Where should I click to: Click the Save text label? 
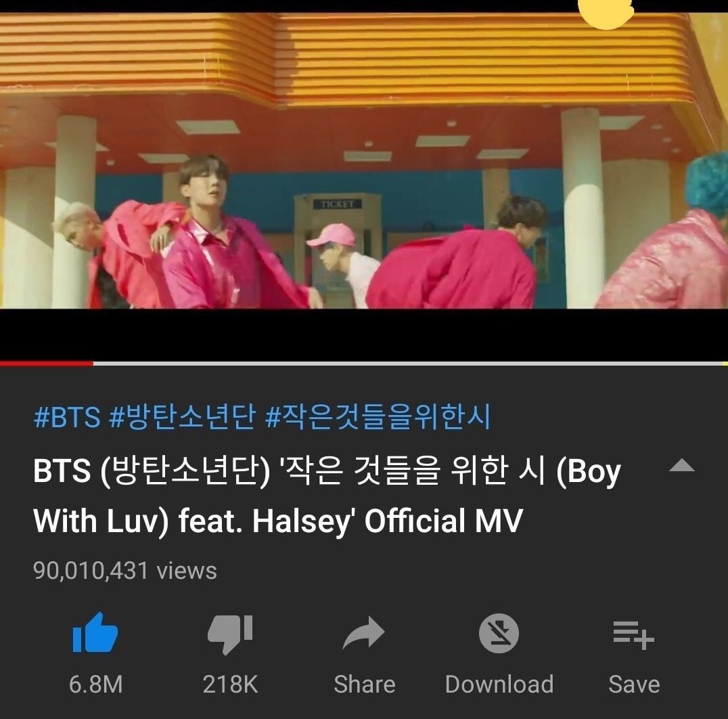click(634, 684)
